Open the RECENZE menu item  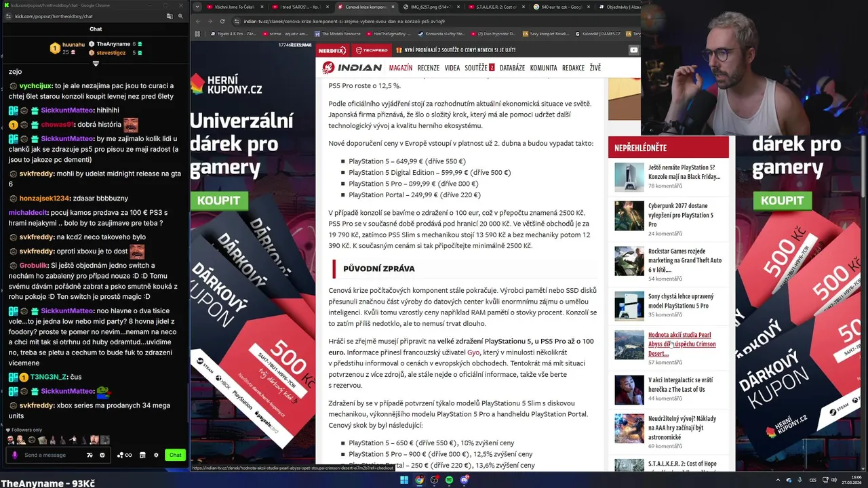[429, 68]
